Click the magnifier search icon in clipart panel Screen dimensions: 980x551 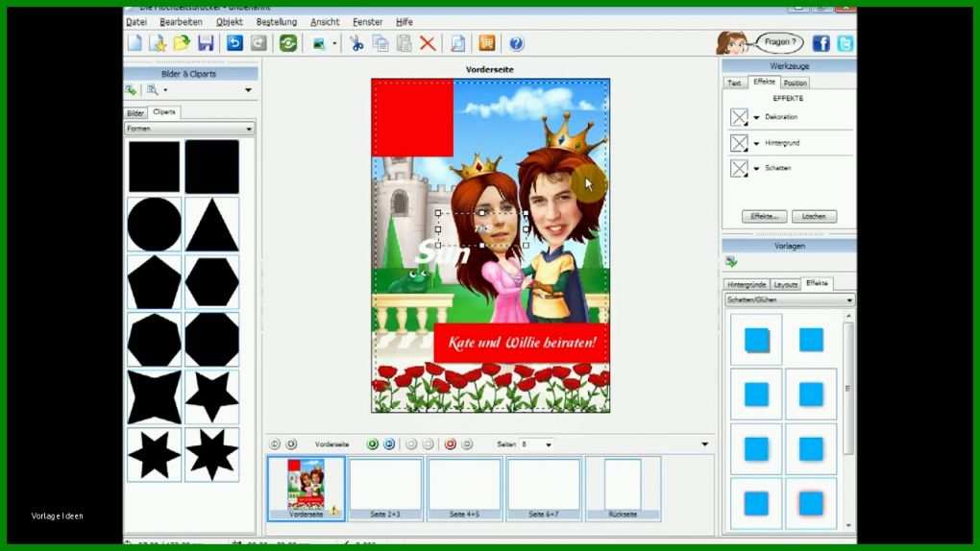point(152,90)
